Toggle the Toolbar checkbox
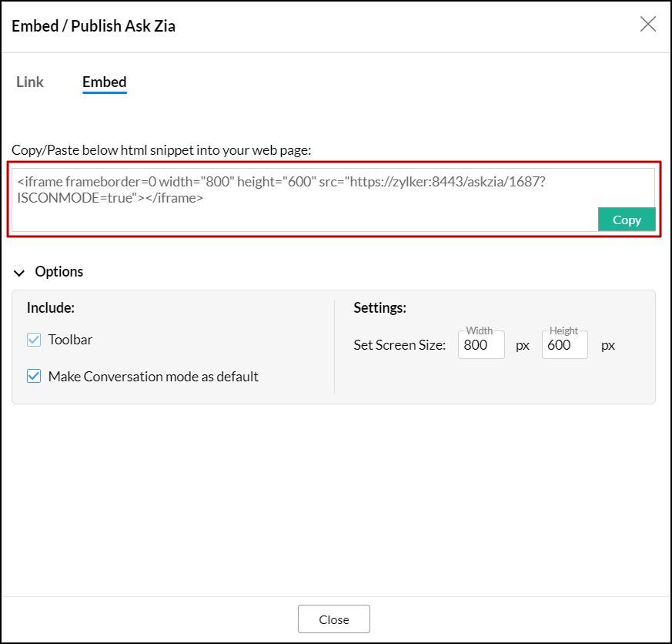The height and width of the screenshot is (644, 672). (x=34, y=340)
